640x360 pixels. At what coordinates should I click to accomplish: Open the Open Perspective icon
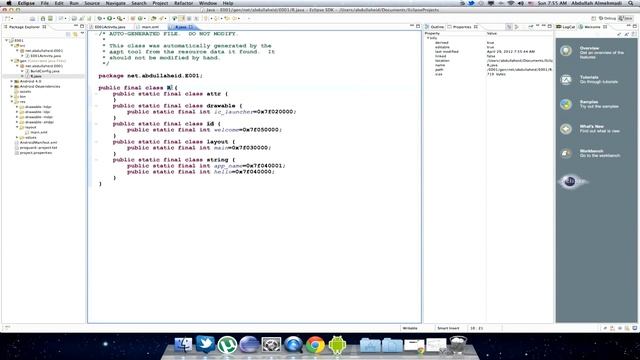[x=593, y=18]
